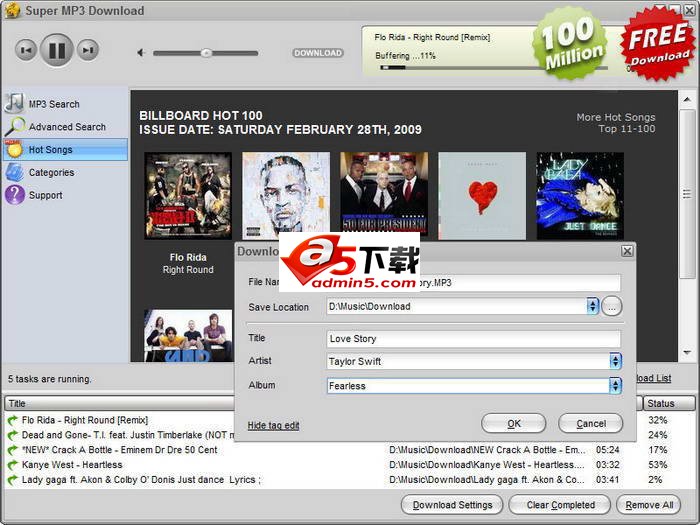Click the 53% status cell
This screenshot has width=700, height=525.
pos(658,465)
